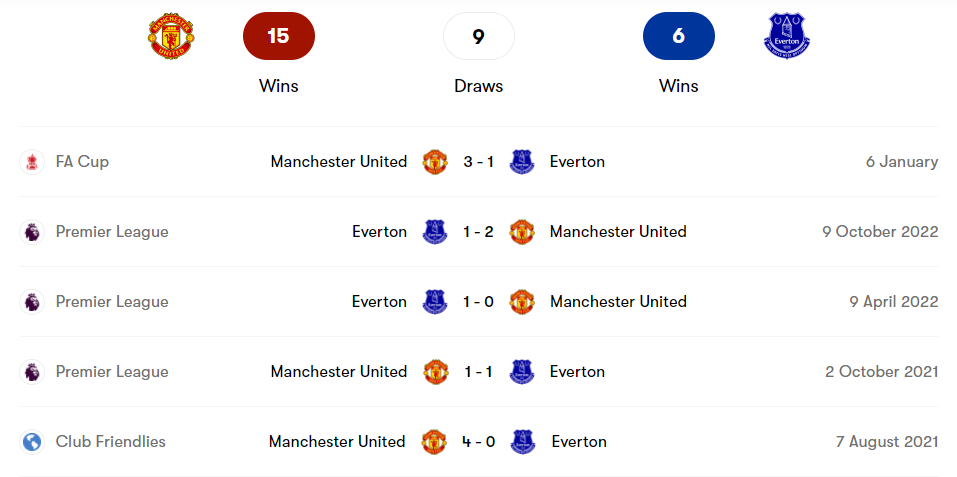
Task: Click Premier League icon for 9 October 2022
Action: 33,232
